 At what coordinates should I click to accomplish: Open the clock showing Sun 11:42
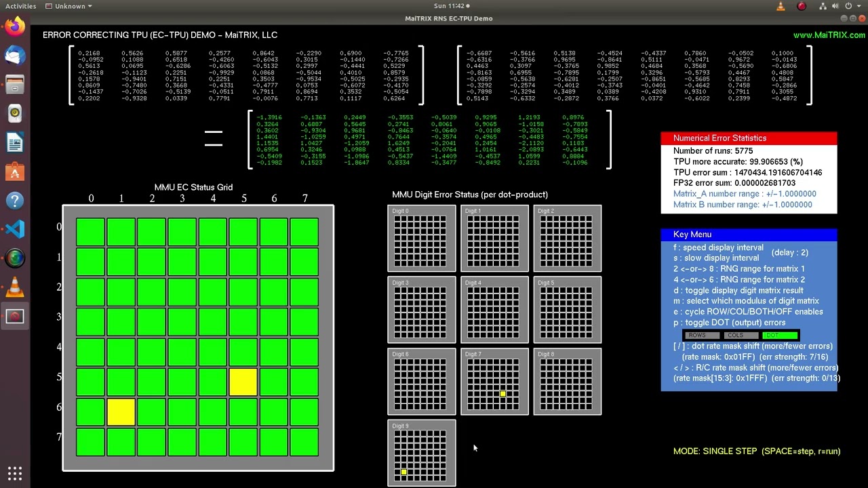tap(450, 6)
